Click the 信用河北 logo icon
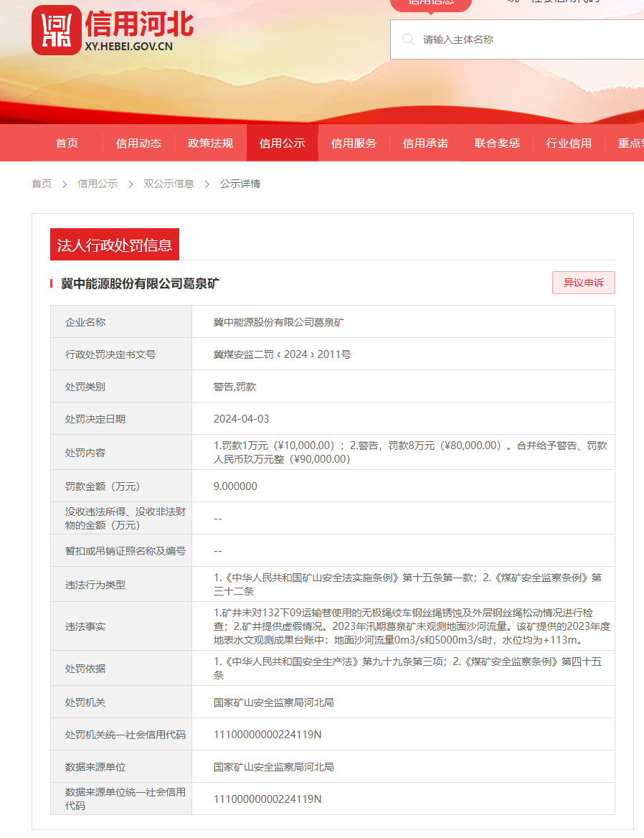This screenshot has height=838, width=644. pyautogui.click(x=56, y=30)
